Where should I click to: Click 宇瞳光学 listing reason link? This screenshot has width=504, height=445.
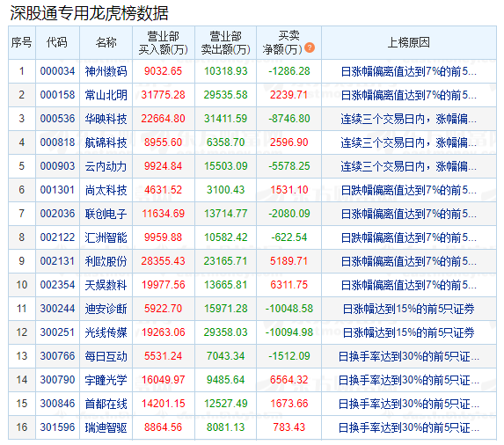(408, 380)
